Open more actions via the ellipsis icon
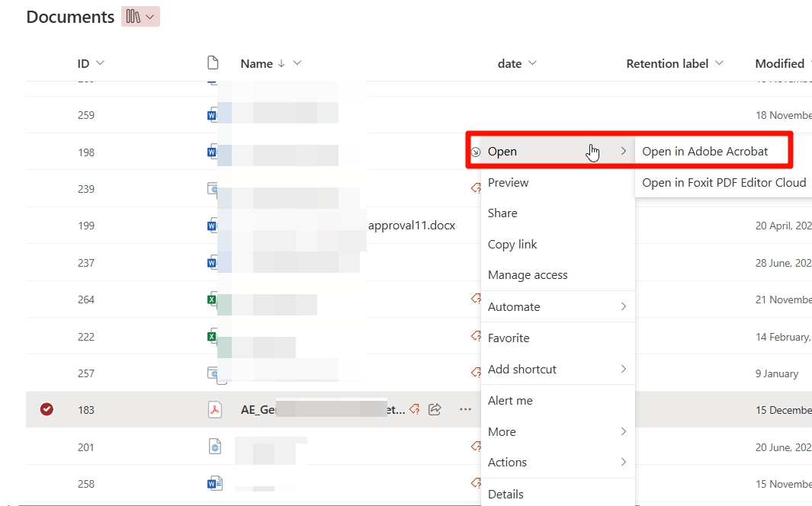This screenshot has width=812, height=506. tap(465, 409)
